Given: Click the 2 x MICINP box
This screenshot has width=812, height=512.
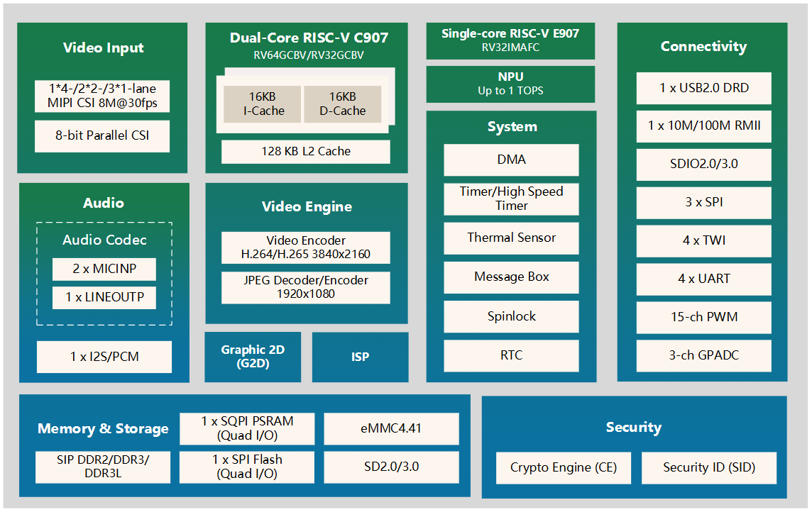Looking at the screenshot, I should (x=104, y=269).
